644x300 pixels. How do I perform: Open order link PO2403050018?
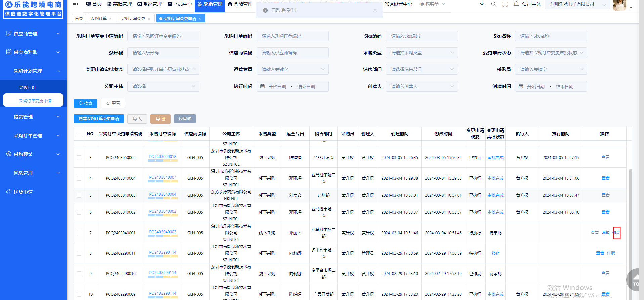(163, 157)
